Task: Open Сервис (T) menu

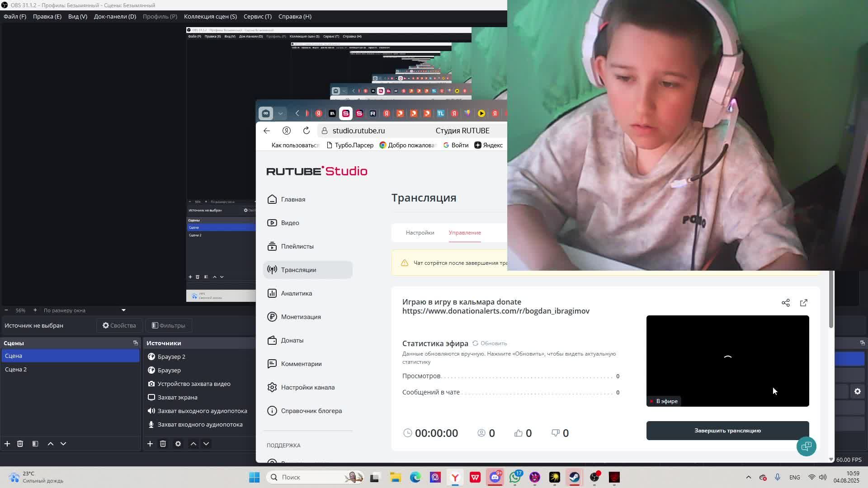Action: pyautogui.click(x=257, y=16)
